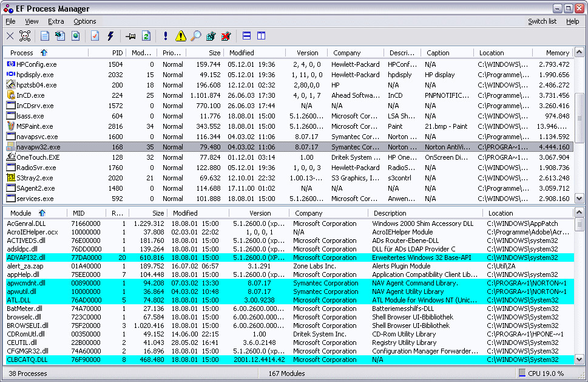The height and width of the screenshot is (382, 588).
Task: Click the module list scroll down arrow
Action: click(580, 359)
